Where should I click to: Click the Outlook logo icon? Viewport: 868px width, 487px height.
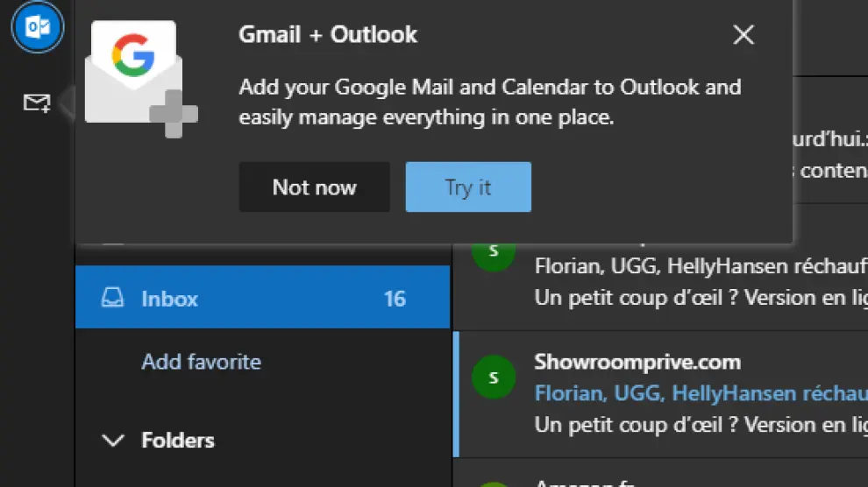pyautogui.click(x=37, y=27)
